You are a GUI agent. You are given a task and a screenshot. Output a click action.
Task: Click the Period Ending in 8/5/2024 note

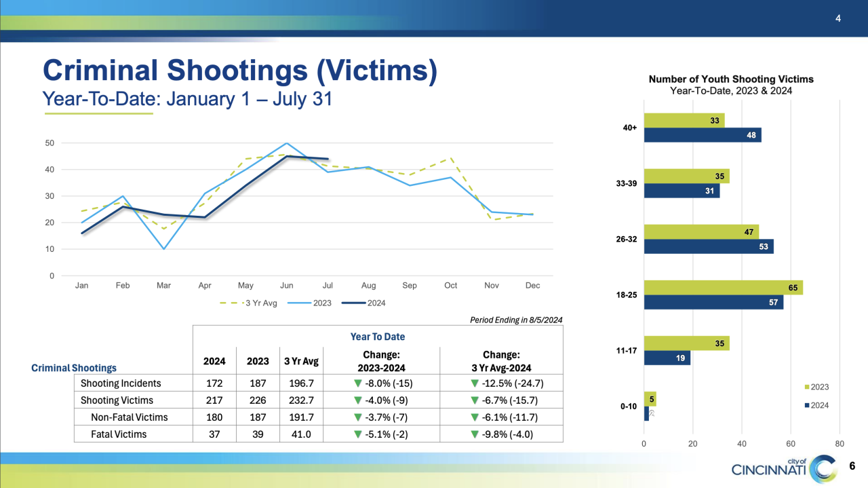[515, 320]
